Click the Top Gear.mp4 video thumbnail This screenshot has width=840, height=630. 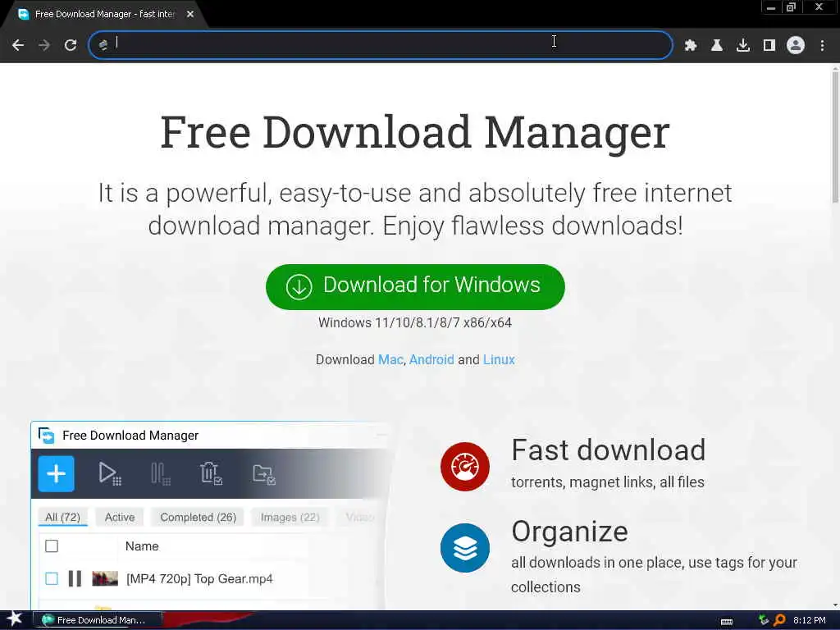[x=105, y=578]
